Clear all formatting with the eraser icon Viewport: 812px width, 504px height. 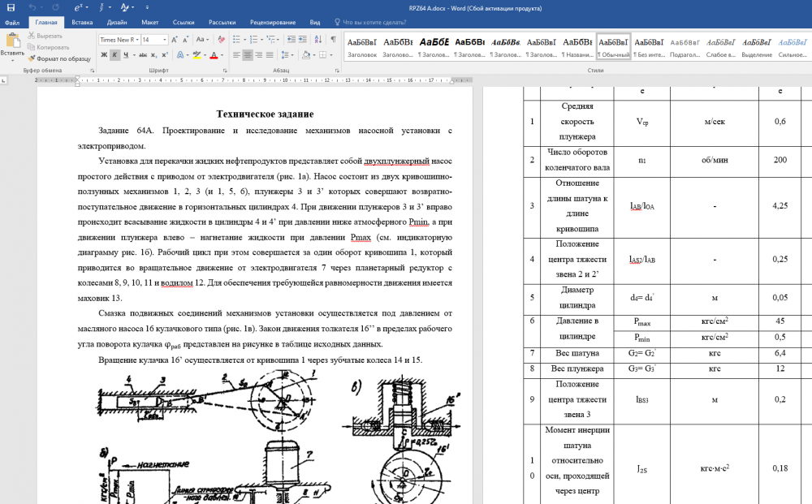pos(220,39)
